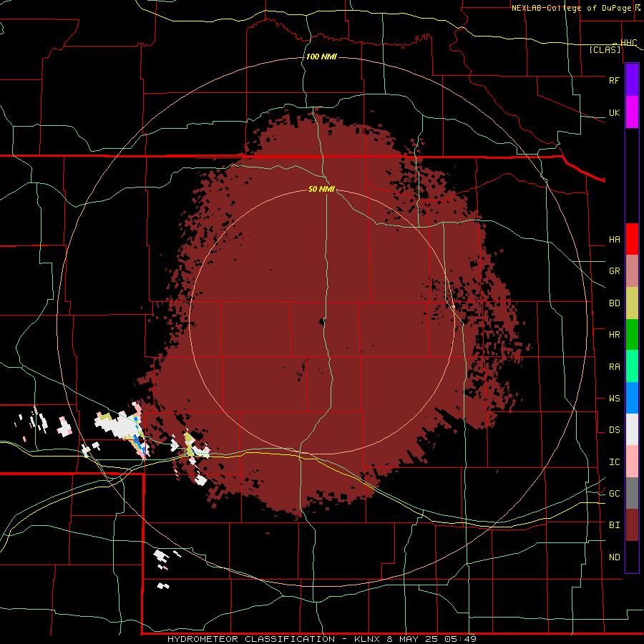The height and width of the screenshot is (644, 644).
Task: Select the GC gray legend swatch
Action: 632,493
